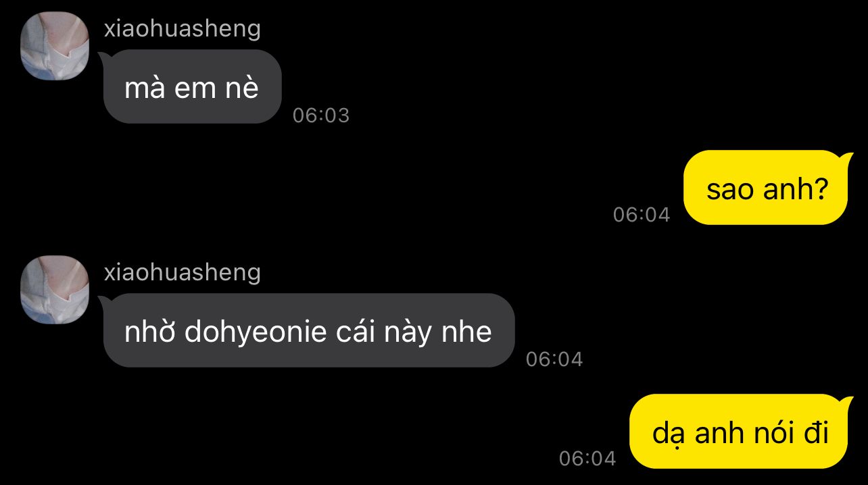Screen dimensions: 868x485
Task: Click the 06:03 timestamp
Action: (321, 116)
